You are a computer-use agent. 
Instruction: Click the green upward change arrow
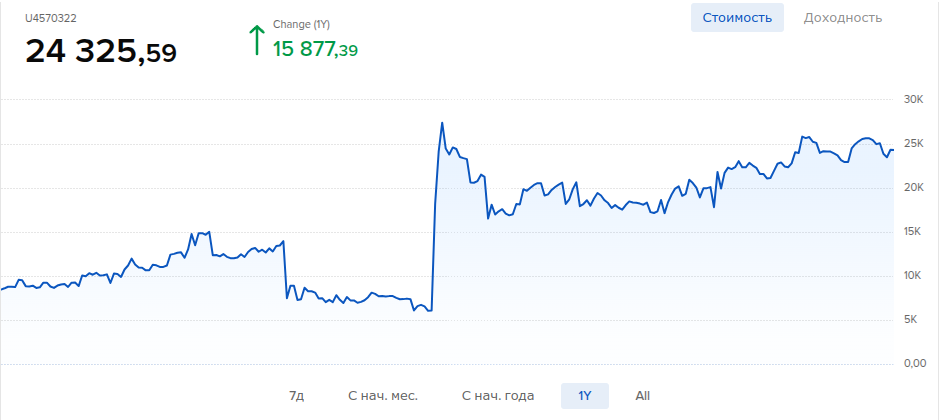point(256,41)
